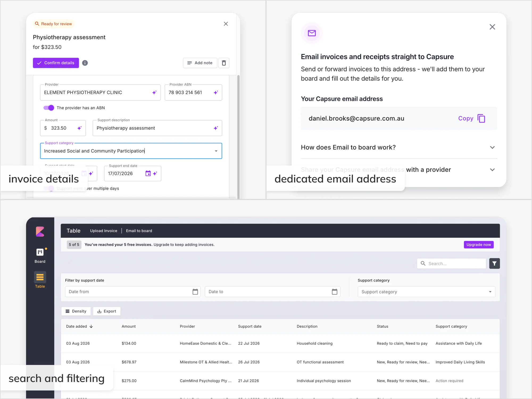Image resolution: width=532 pixels, height=399 pixels.
Task: Click Upload Invoice in top bar
Action: point(103,231)
